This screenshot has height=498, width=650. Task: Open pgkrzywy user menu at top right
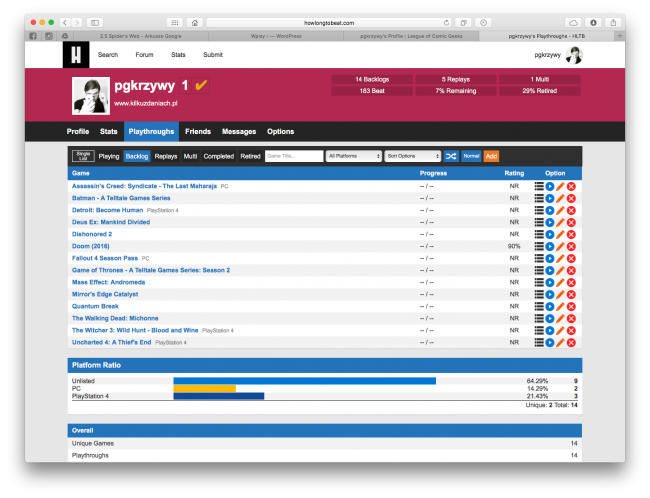coord(558,55)
